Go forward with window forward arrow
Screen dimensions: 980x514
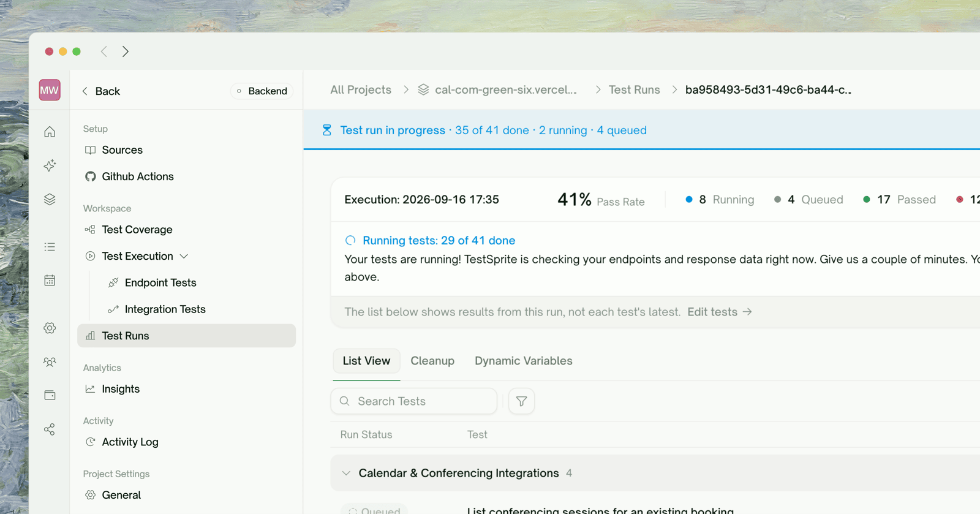(x=126, y=51)
